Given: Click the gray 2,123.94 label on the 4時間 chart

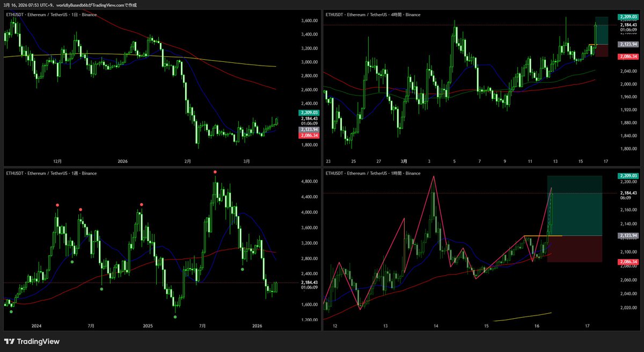Looking at the screenshot, I should click(627, 44).
